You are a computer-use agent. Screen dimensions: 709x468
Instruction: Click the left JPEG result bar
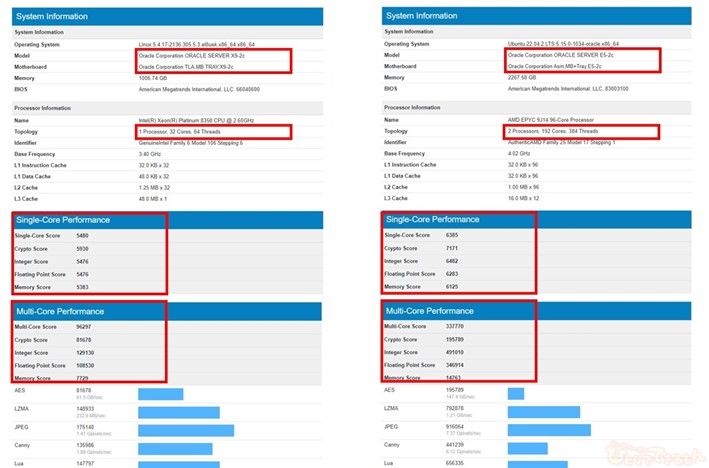[x=185, y=429]
